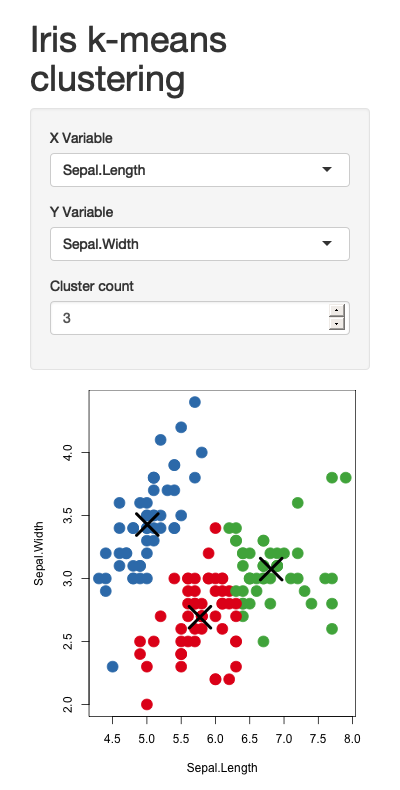Open the Y Variable dropdown arrow
The image size is (400, 790).
tap(327, 244)
